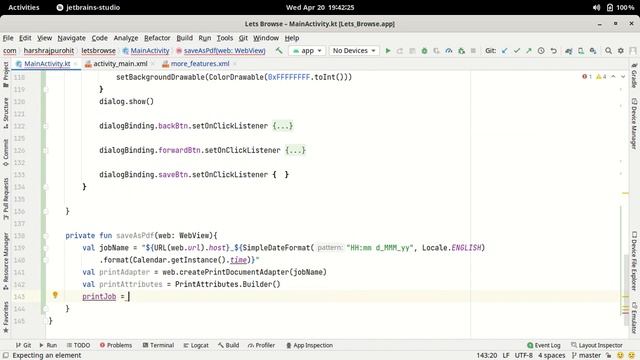Open the Tools menu
640x360 pixels.
tap(224, 38)
